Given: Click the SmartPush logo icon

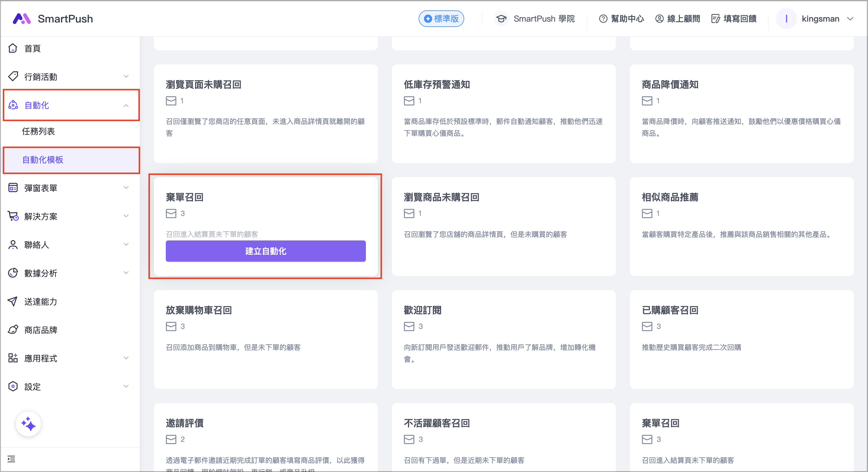Looking at the screenshot, I should [22, 19].
